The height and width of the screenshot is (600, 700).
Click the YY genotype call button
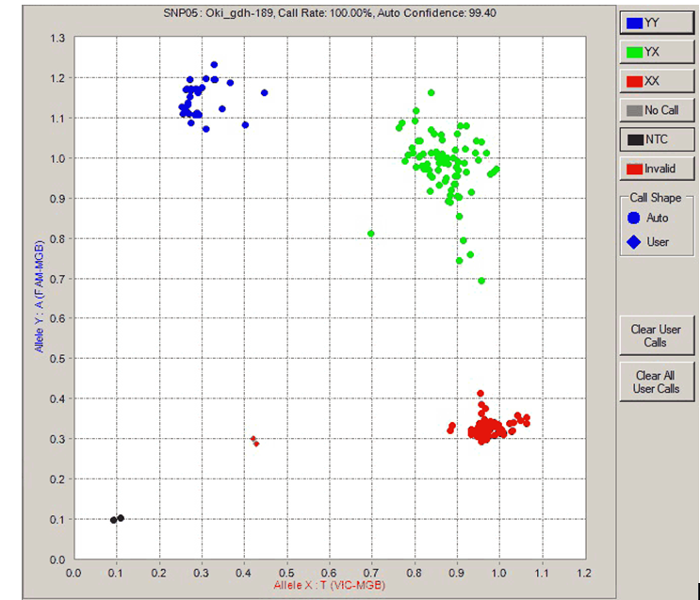(x=656, y=21)
